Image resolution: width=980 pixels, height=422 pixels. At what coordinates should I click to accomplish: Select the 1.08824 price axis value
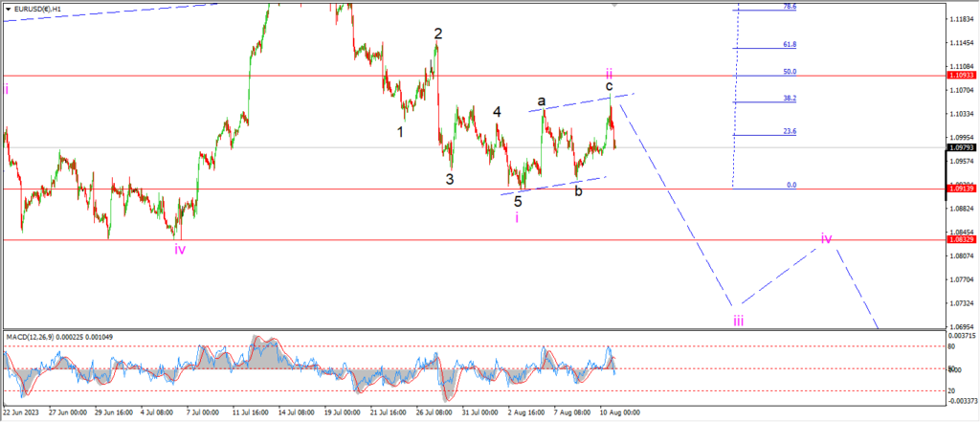pos(960,209)
